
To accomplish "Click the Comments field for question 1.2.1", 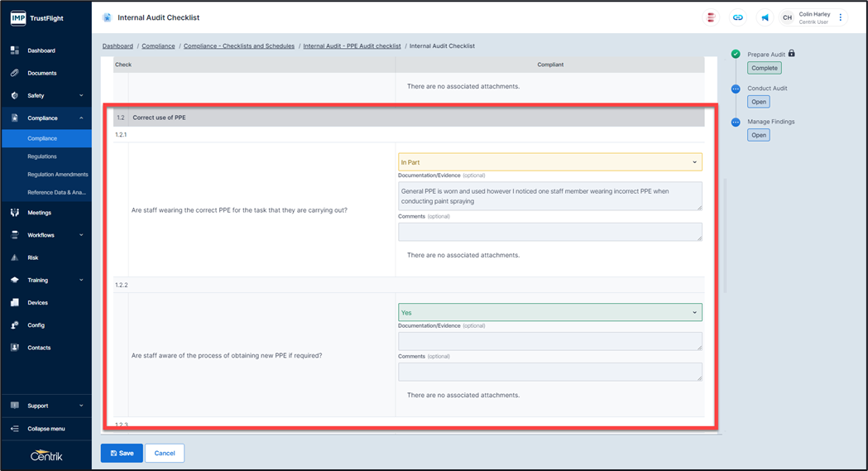I will point(549,232).
